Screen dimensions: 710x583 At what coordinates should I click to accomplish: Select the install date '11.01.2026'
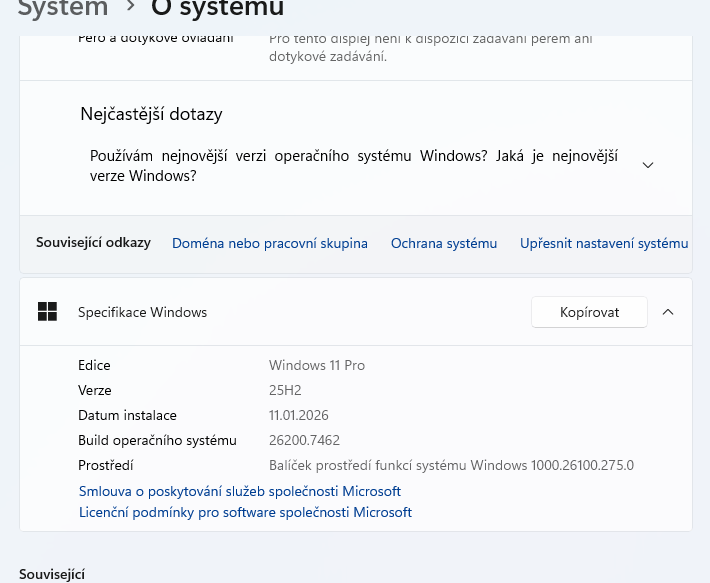(x=299, y=415)
